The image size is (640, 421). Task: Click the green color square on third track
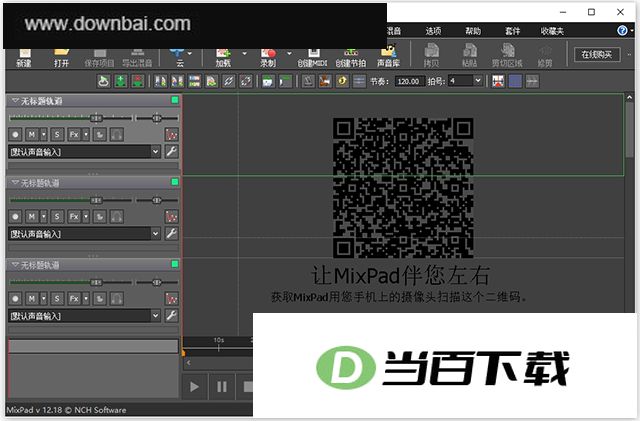[175, 264]
